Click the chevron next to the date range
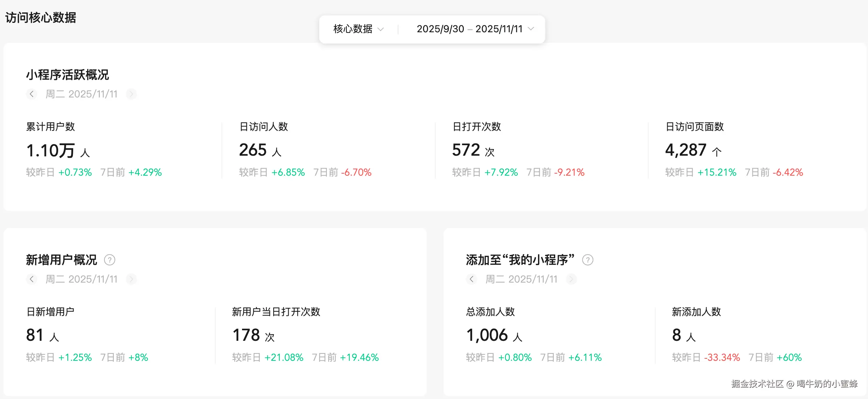868x399 pixels. (x=531, y=29)
